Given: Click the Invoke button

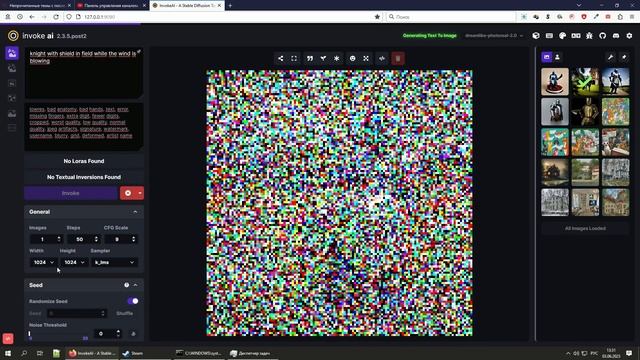Looking at the screenshot, I should click(71, 193).
